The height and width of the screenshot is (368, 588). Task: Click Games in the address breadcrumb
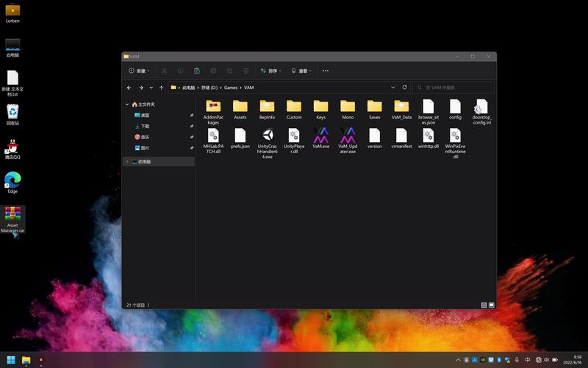[231, 88]
